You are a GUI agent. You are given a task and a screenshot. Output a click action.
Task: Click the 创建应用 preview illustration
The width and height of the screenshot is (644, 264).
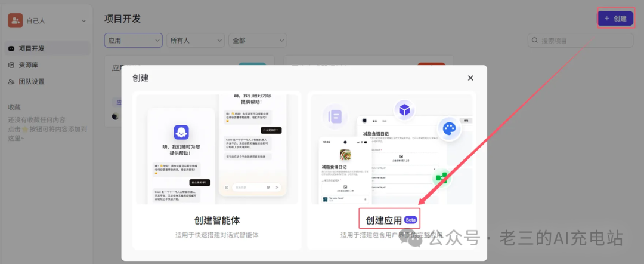pyautogui.click(x=391, y=149)
